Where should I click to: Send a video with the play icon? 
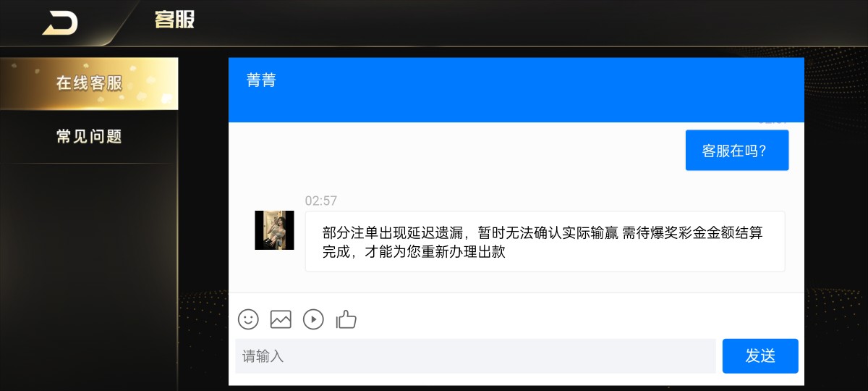[x=313, y=319]
